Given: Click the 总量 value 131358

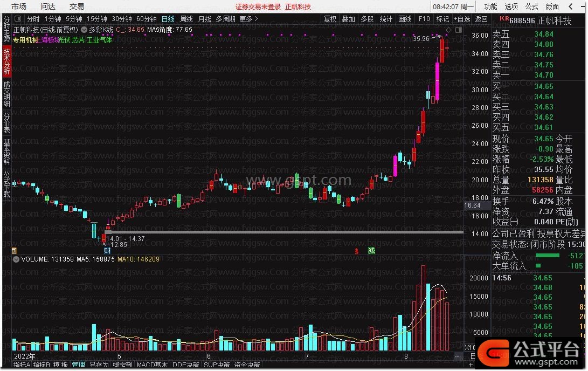Looking at the screenshot, I should tap(541, 180).
